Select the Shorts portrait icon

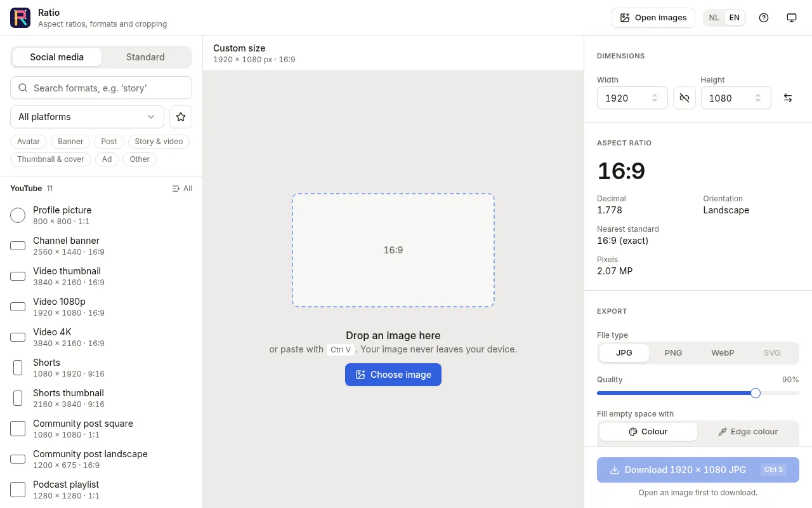pos(18,368)
